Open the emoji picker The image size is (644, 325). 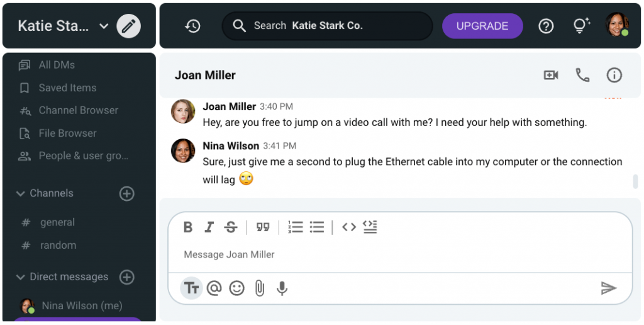[x=236, y=288]
